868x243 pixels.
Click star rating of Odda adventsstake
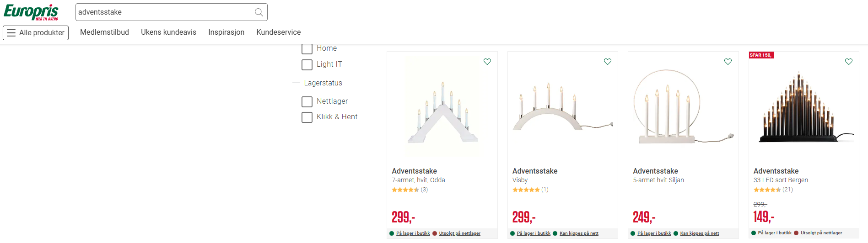(405, 190)
